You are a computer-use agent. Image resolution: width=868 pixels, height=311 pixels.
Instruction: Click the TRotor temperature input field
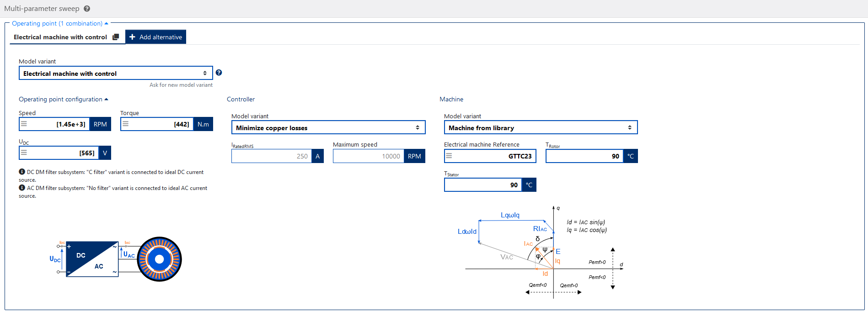point(584,156)
